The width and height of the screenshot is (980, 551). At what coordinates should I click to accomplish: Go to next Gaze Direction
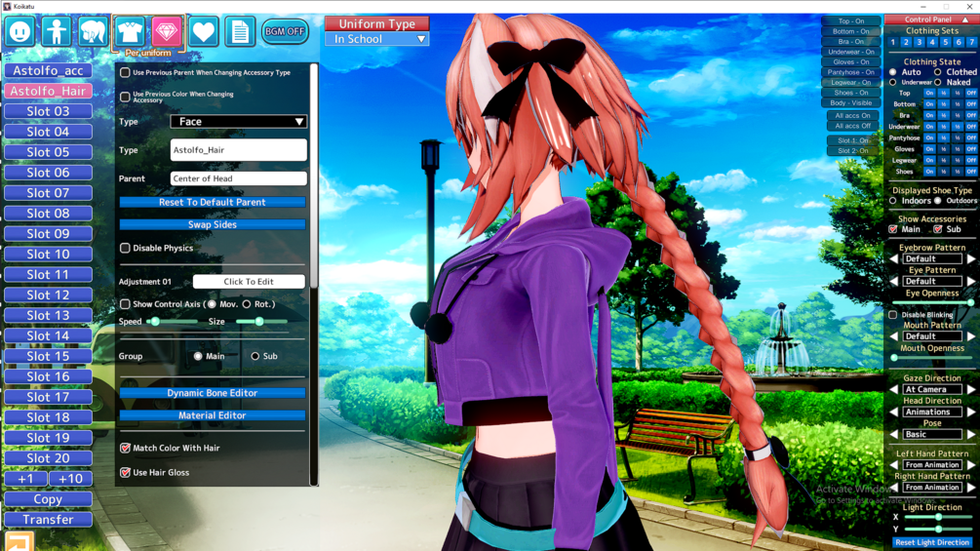coord(971,389)
